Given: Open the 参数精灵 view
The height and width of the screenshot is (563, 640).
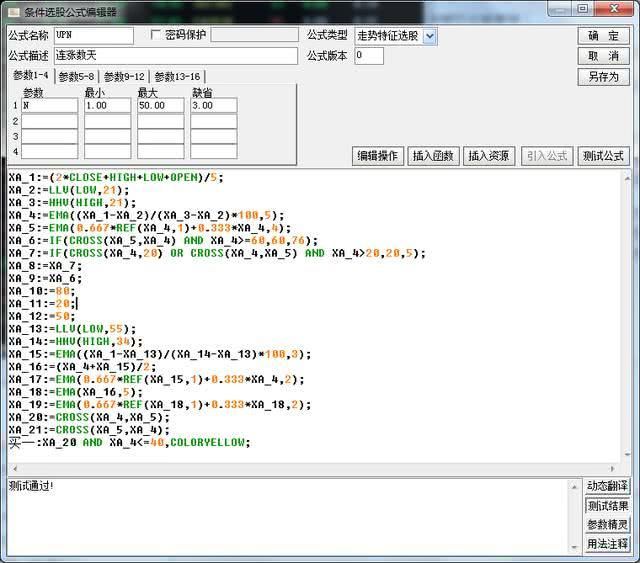Looking at the screenshot, I should [607, 524].
